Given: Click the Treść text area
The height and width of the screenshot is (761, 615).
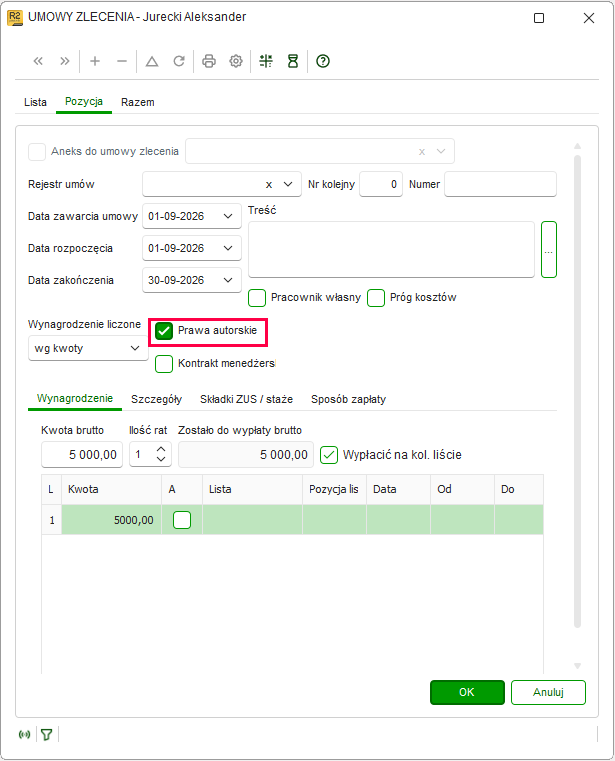Looking at the screenshot, I should click(391, 249).
